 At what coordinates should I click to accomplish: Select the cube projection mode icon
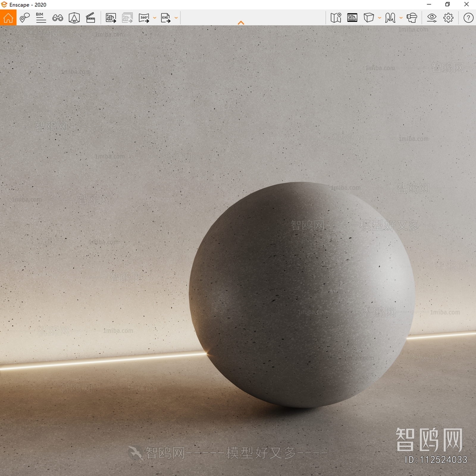tap(369, 18)
